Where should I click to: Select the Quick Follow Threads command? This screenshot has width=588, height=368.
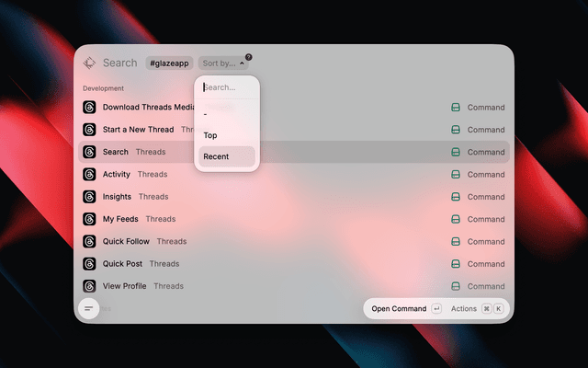pos(294,241)
